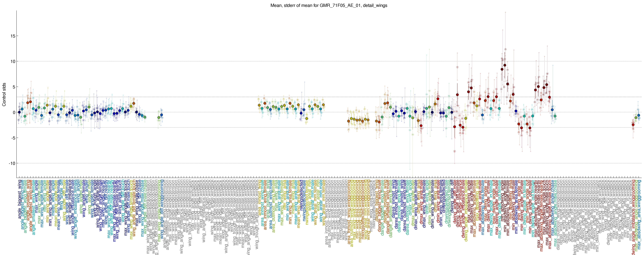The height and width of the screenshot is (255, 644).
Task: Click the 'Control stds' y-axis label
Action: (4, 95)
